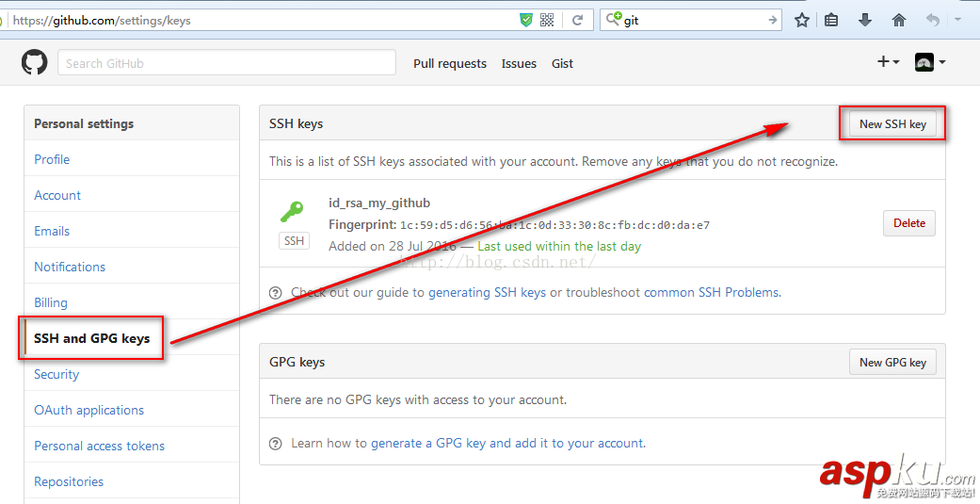Open the QR code icon in address bar
This screenshot has height=504, width=980.
pos(547,20)
